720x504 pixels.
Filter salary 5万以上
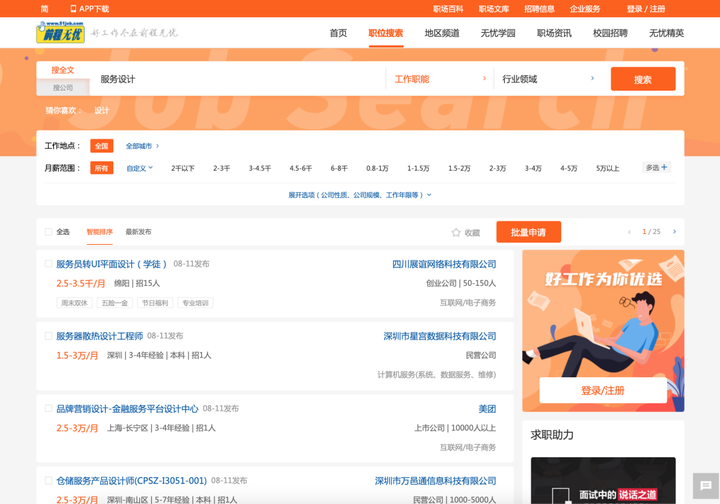point(608,168)
